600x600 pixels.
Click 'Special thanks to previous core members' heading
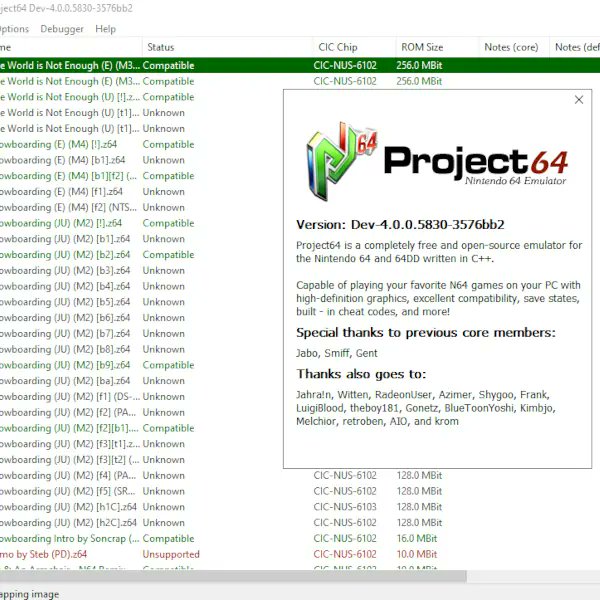426,333
